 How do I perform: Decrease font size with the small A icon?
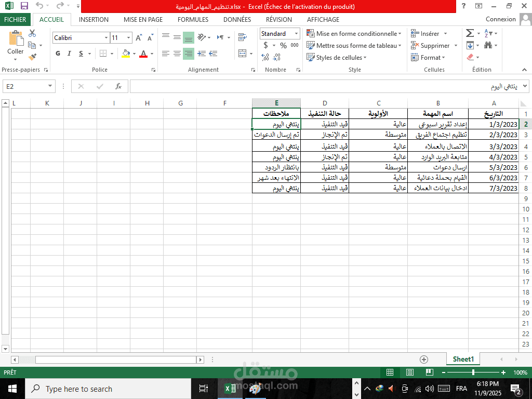(x=150, y=37)
